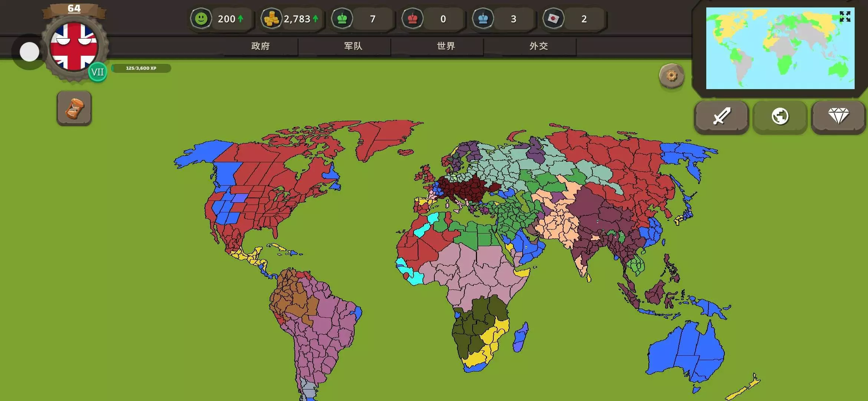Click the UK flag country avatar
Viewport: 868px width, 401px height.
[73, 46]
